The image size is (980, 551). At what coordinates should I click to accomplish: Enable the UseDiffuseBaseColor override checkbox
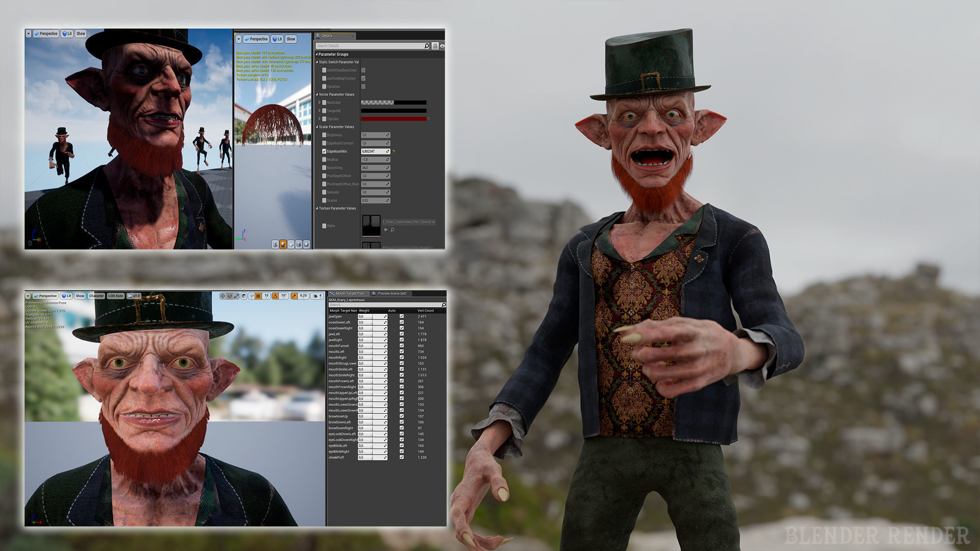click(324, 70)
